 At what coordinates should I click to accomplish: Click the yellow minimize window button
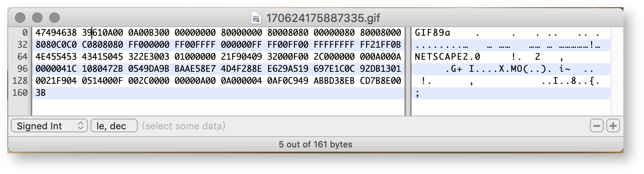coord(37,18)
